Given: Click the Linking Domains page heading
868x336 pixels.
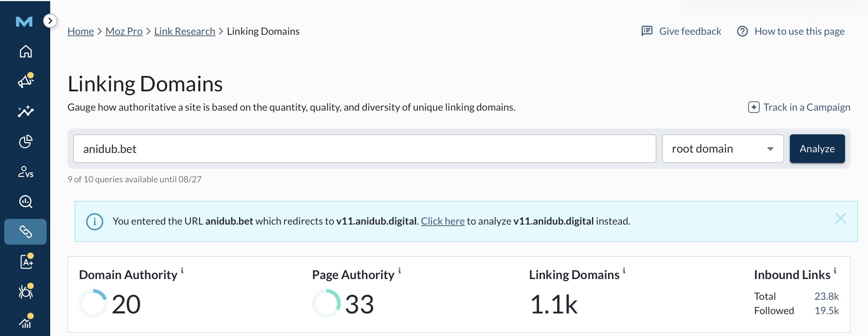Looking at the screenshot, I should coord(145,84).
